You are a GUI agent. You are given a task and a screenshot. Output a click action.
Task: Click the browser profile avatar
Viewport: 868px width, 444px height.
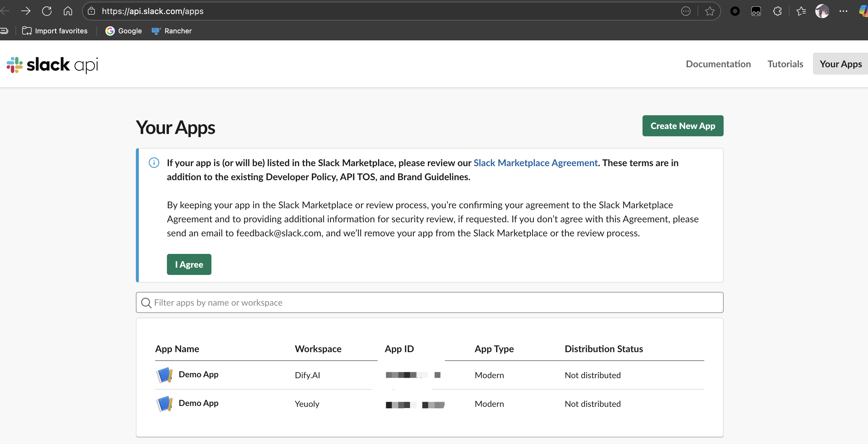(822, 11)
